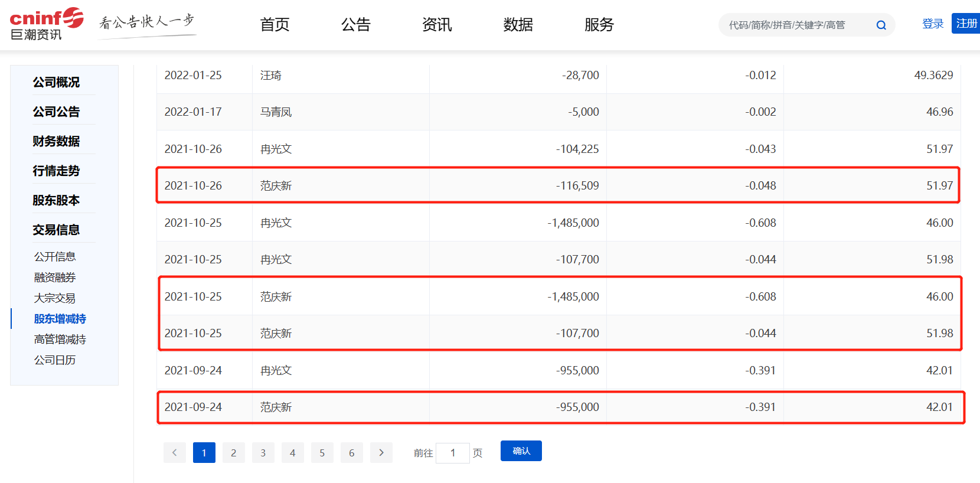Go to page 3
The width and height of the screenshot is (980, 483).
click(263, 453)
